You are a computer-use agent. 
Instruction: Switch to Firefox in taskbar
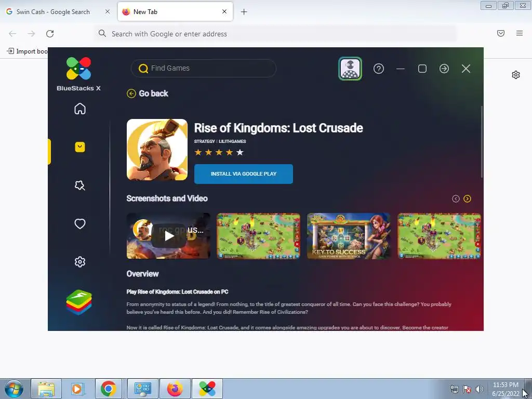point(175,389)
